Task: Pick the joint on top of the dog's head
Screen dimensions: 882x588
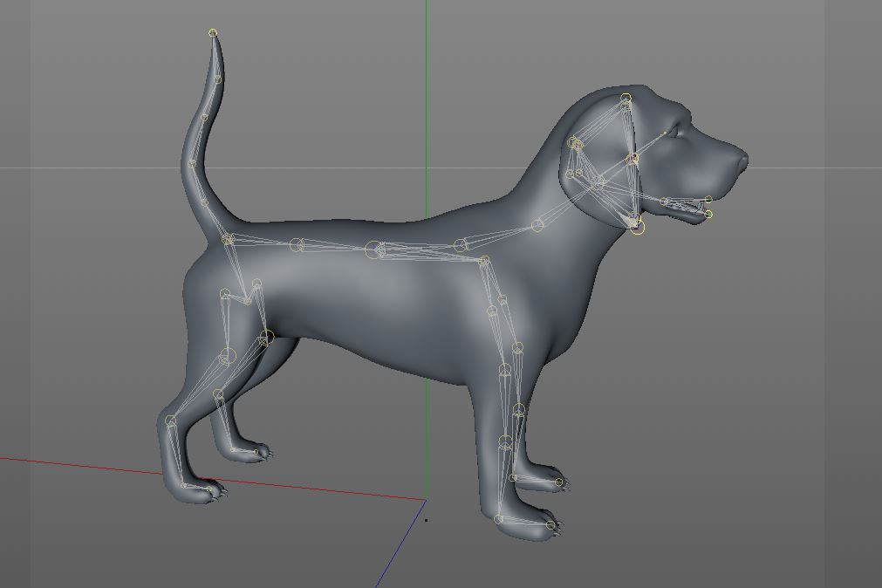Action: pos(626,99)
